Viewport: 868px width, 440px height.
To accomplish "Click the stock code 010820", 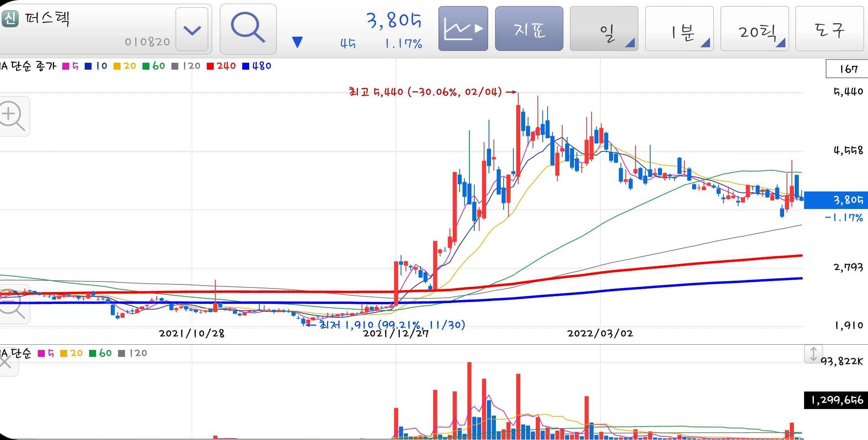I will click(x=147, y=42).
